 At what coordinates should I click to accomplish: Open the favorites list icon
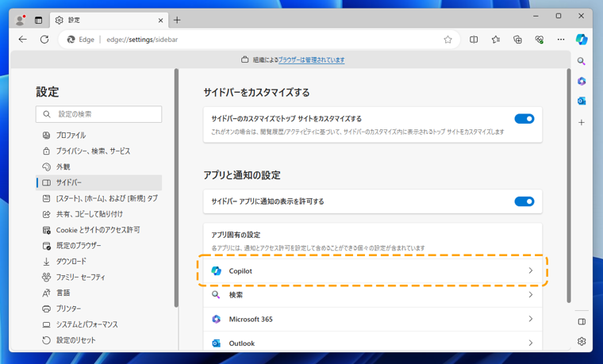point(496,39)
